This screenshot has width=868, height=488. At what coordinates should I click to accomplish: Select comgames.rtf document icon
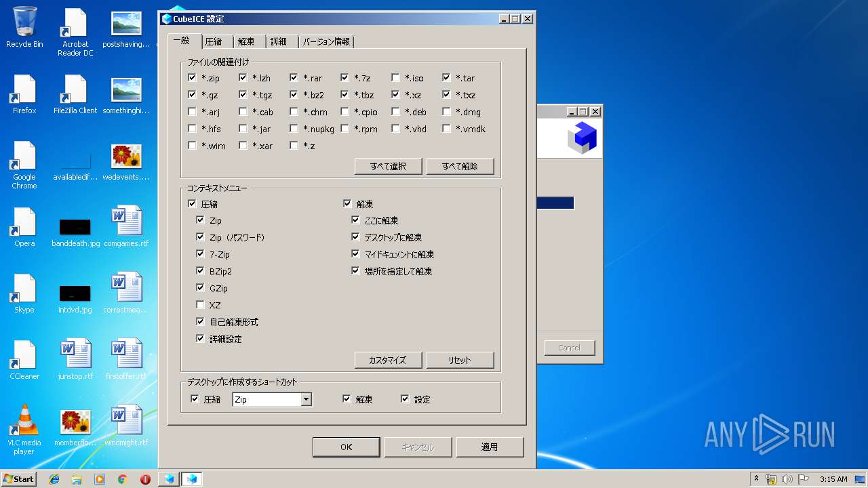click(x=126, y=227)
